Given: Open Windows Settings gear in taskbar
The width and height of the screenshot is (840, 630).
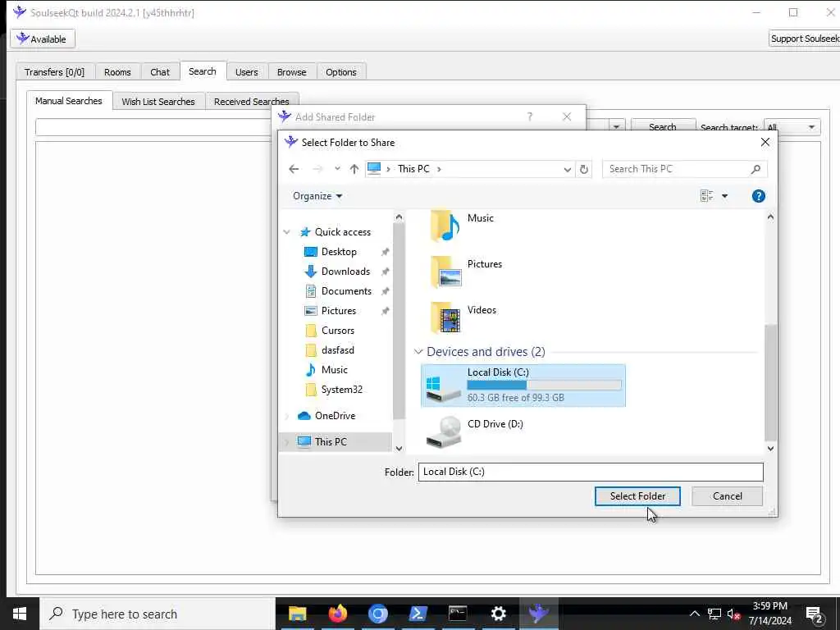Looking at the screenshot, I should coord(498,614).
